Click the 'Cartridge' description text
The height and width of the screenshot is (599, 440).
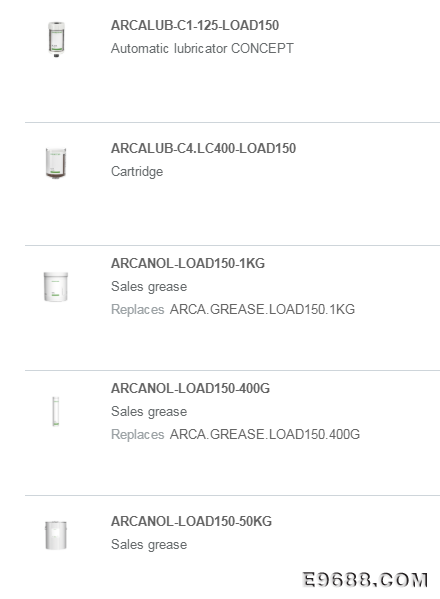point(137,172)
